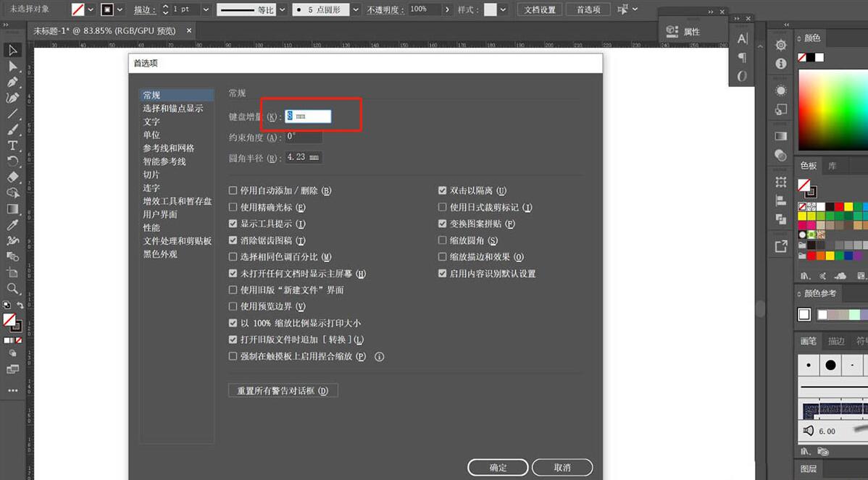Screen dimensions: 868x480
Task: Select the Paintbrush tool
Action: tap(12, 129)
